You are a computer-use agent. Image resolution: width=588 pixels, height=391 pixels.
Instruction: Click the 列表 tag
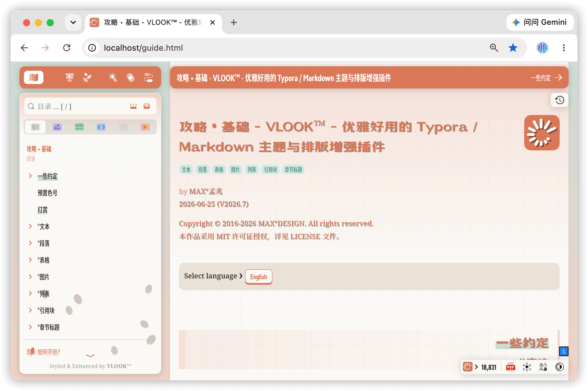252,170
